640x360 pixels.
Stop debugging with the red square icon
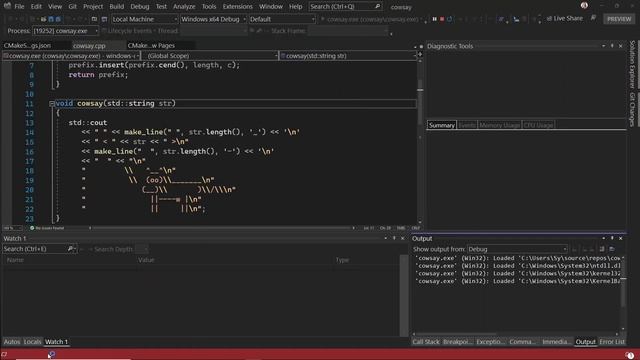[x=442, y=19]
